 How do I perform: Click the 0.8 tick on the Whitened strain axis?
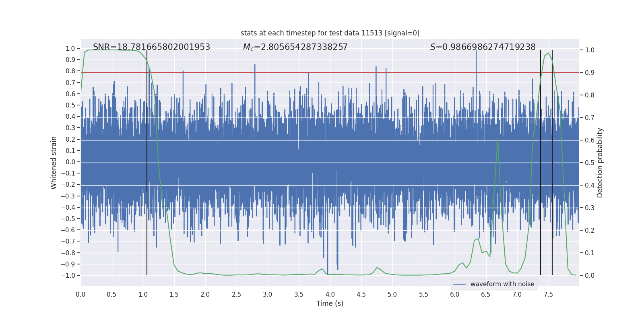70,71
